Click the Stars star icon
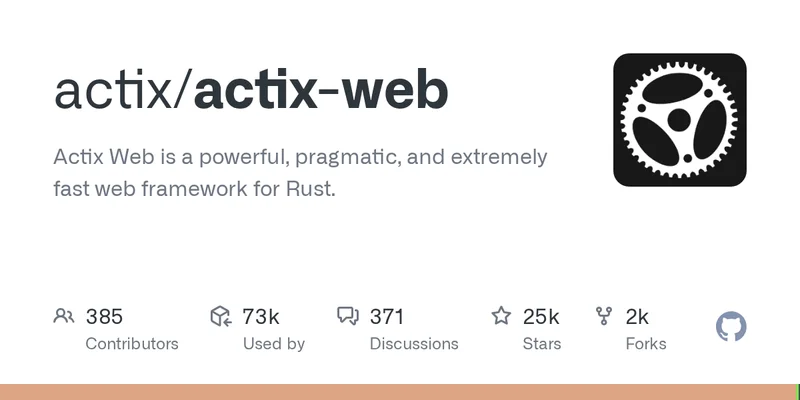800x400 pixels. [501, 317]
